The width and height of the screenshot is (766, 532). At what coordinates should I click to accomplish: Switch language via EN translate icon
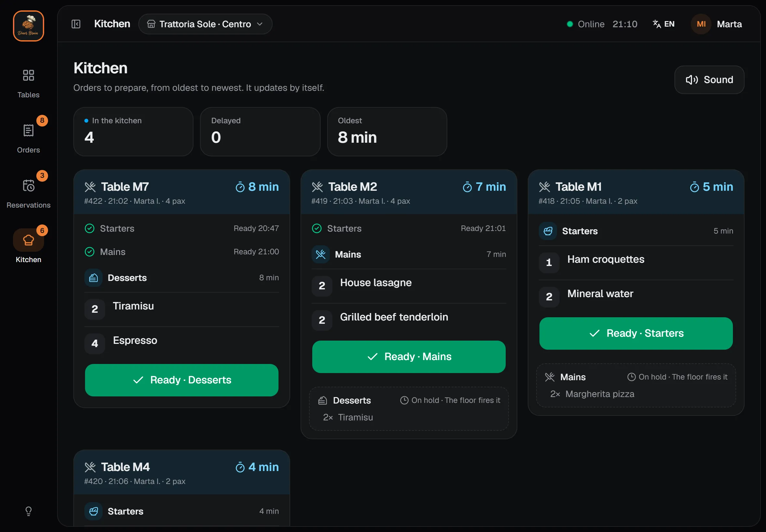(663, 24)
